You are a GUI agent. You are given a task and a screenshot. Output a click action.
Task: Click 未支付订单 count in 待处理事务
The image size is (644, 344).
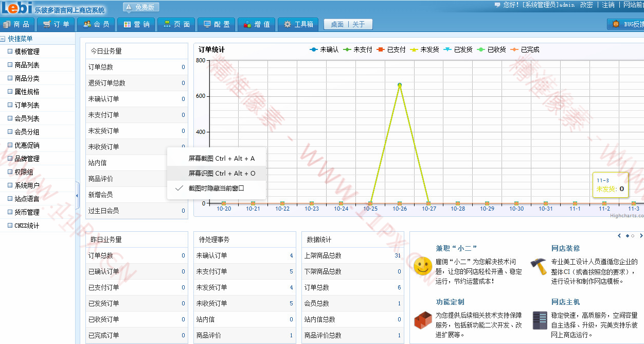point(291,271)
